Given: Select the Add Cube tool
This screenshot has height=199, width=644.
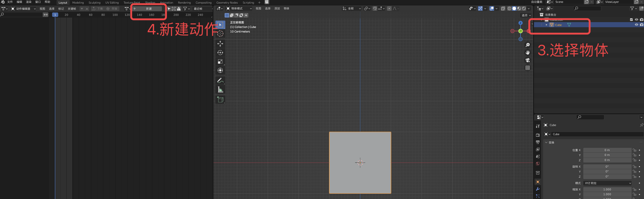Looking at the screenshot, I should [x=220, y=99].
